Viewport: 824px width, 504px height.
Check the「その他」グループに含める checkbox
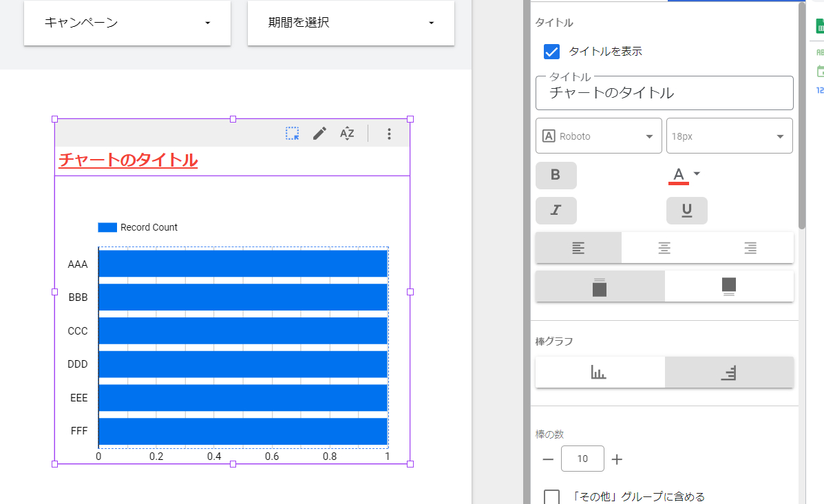[x=551, y=496]
